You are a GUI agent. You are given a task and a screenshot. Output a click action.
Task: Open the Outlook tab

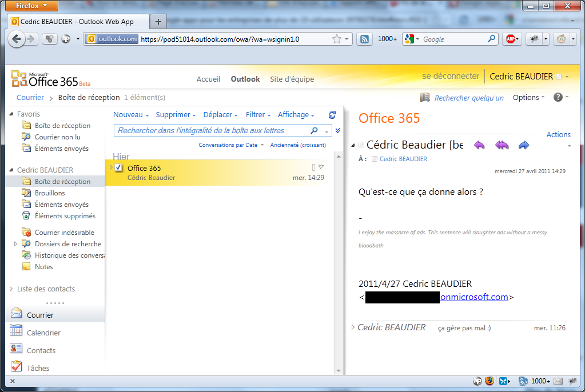click(245, 79)
